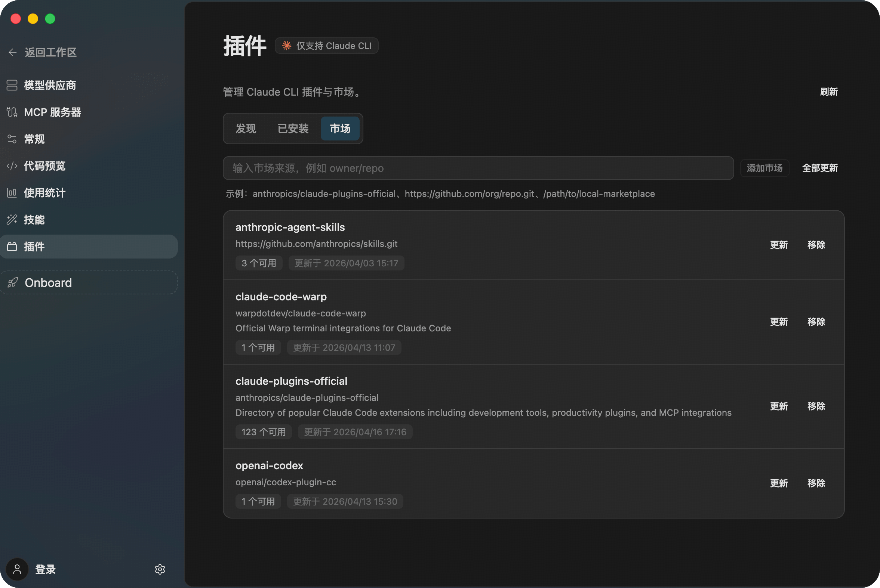Click the Onboard rocket icon
Screen dimensions: 880x588
pos(13,282)
